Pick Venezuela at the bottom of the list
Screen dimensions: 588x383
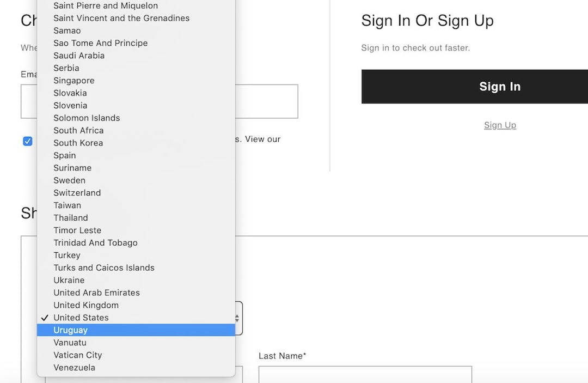coord(75,367)
